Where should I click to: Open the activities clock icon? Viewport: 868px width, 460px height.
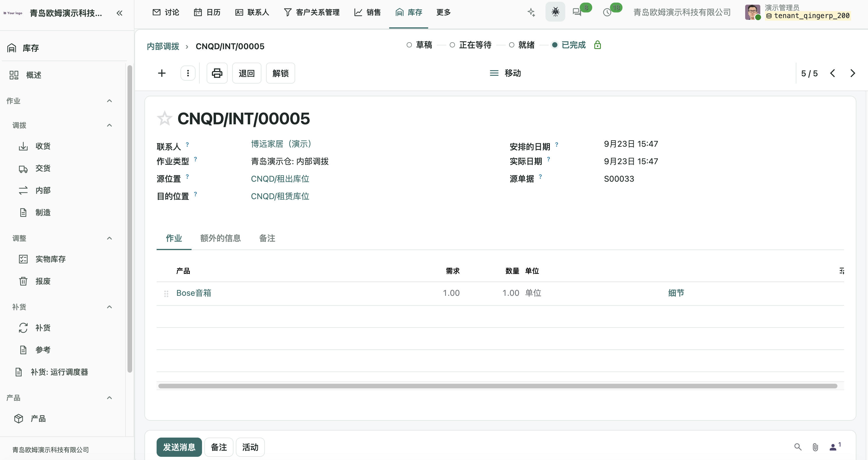tap(607, 12)
